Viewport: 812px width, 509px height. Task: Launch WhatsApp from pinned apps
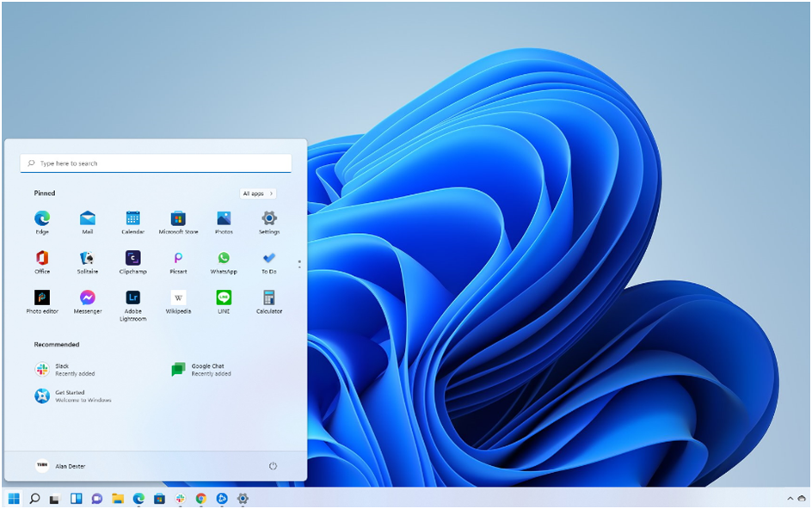coord(224,258)
